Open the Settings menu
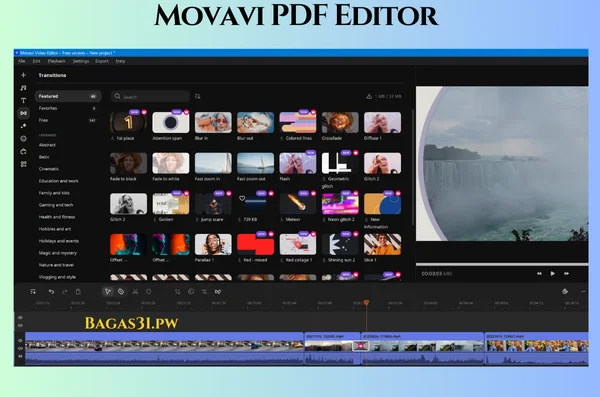Viewport: 600px width, 397px height. tap(81, 61)
